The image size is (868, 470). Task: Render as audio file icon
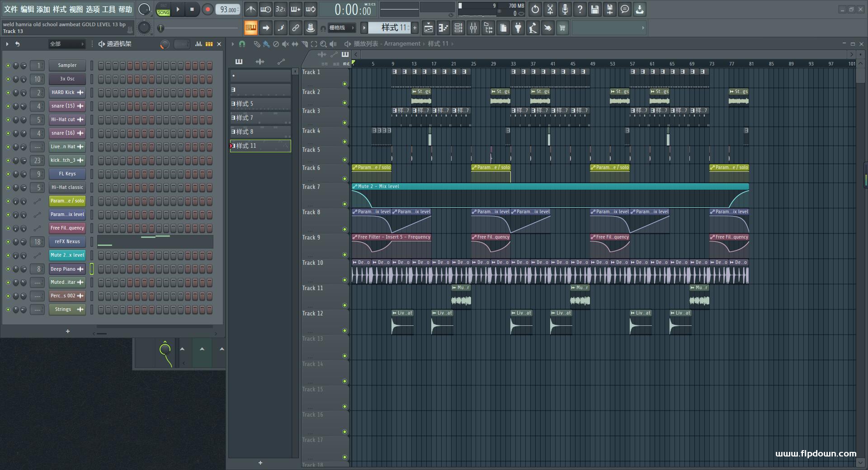pyautogui.click(x=610, y=9)
